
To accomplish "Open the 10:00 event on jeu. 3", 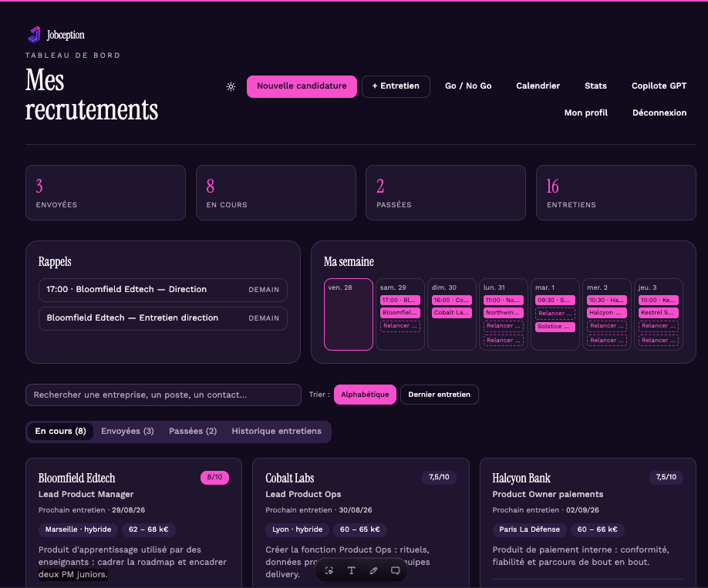I will 659,300.
